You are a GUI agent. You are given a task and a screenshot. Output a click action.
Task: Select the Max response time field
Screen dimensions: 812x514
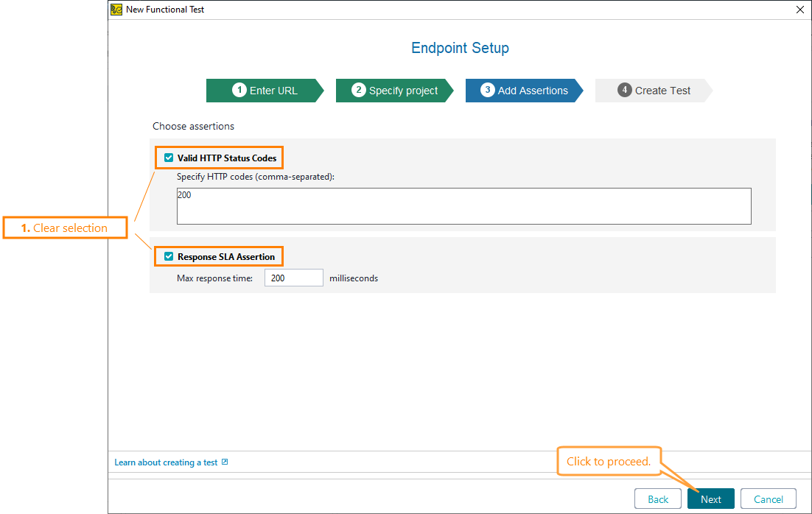(x=293, y=278)
